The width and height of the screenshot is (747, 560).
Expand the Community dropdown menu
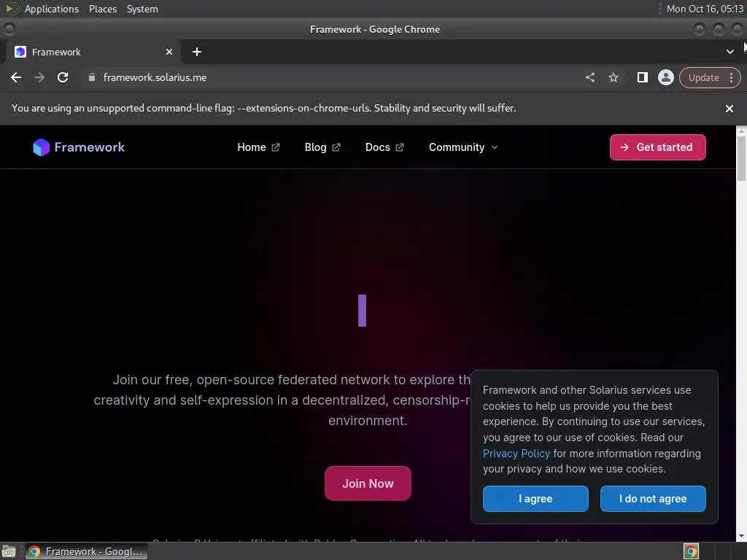463,147
